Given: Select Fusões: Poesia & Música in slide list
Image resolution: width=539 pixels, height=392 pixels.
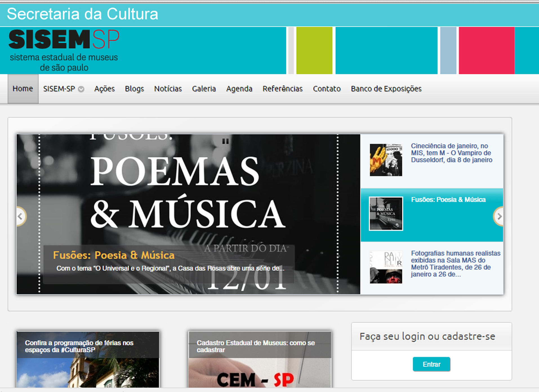Looking at the screenshot, I should (448, 200).
